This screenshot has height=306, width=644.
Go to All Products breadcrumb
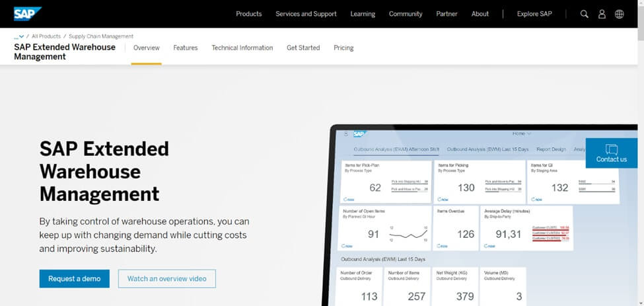[46, 36]
